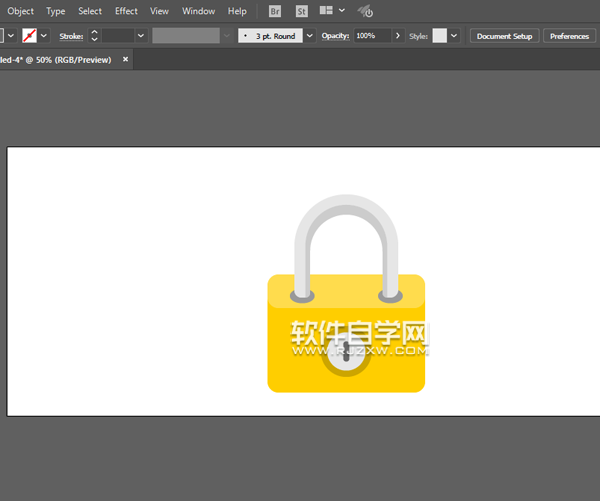The height and width of the screenshot is (501, 600).
Task: Expand the stroke weight dropdown
Action: 140,36
